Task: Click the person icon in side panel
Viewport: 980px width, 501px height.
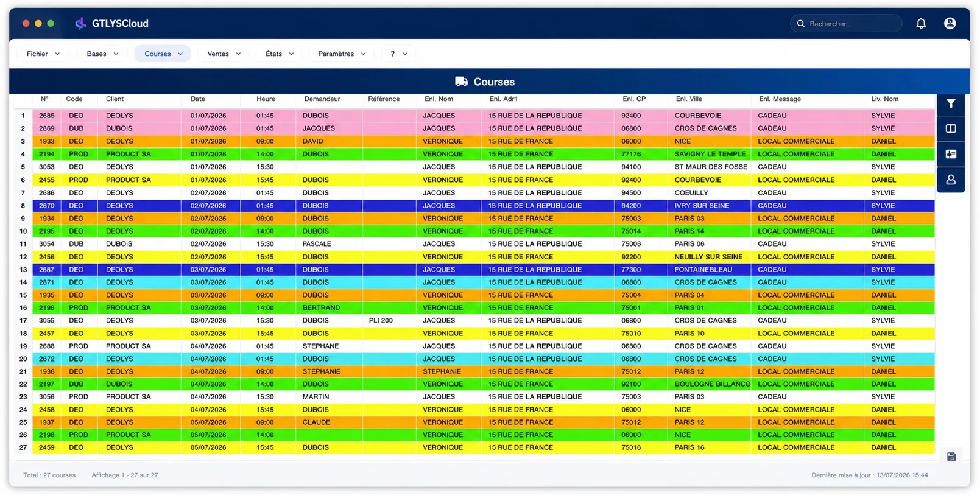Action: coord(951,180)
